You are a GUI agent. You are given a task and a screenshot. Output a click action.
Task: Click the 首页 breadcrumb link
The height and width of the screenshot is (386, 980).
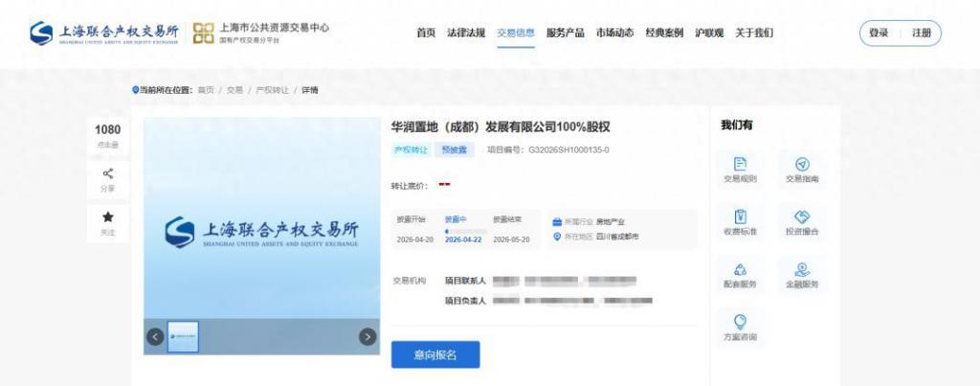206,90
